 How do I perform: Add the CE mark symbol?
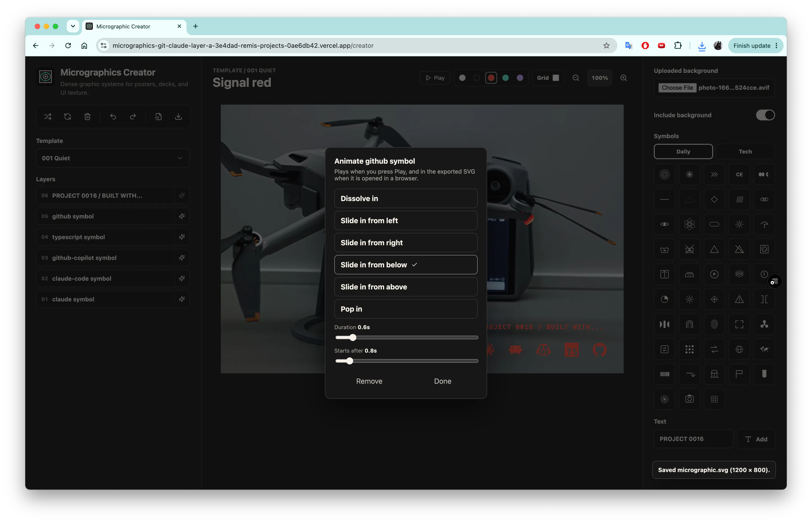coord(739,174)
